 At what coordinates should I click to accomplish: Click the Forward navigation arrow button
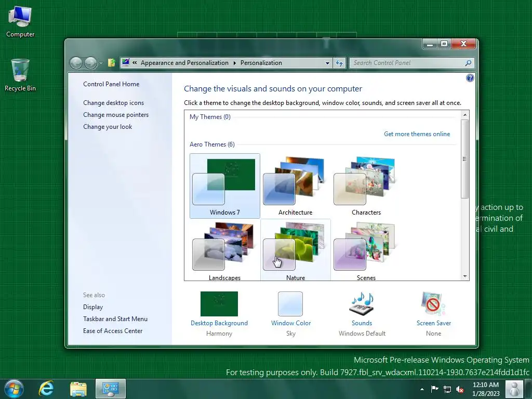(90, 63)
